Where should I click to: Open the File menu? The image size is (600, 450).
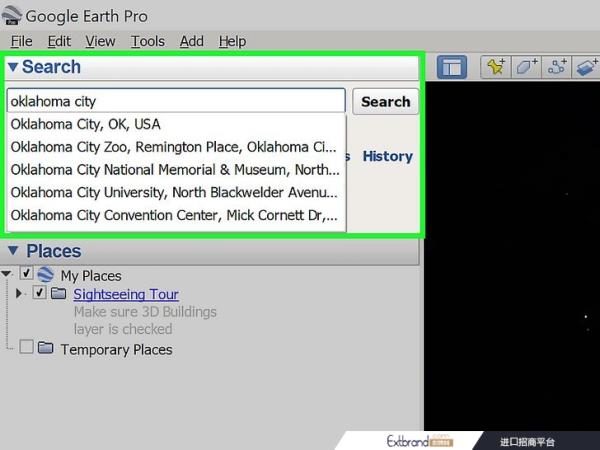[21, 41]
